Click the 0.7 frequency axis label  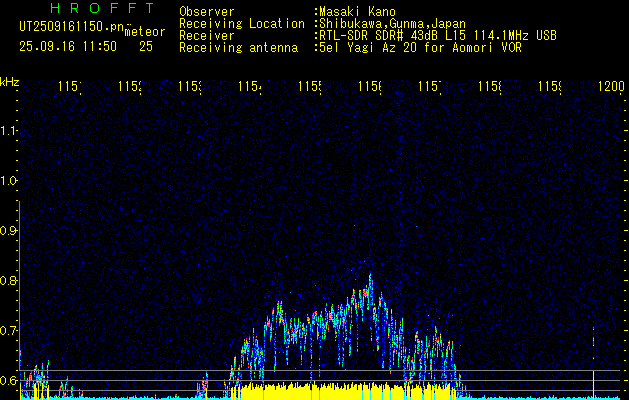(8, 331)
